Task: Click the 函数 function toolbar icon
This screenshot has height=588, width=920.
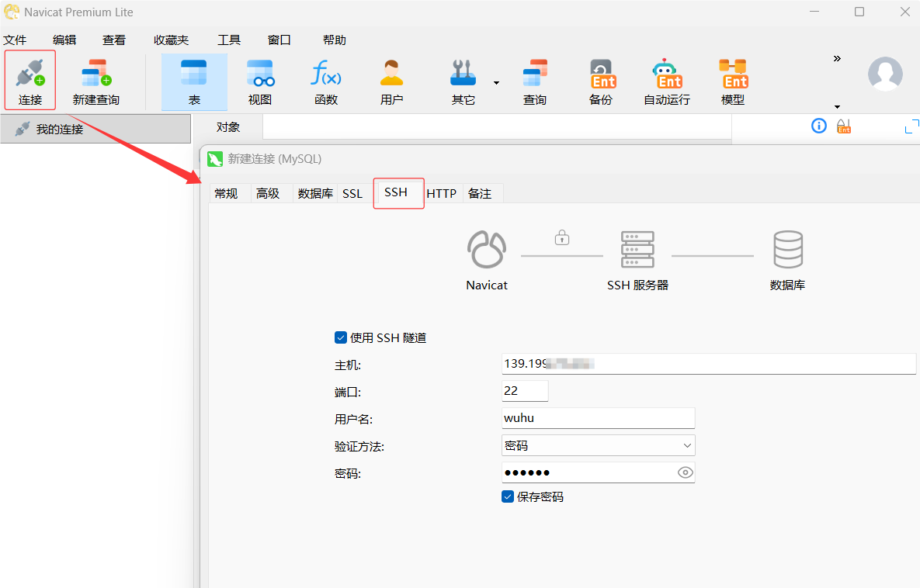Action: coord(325,82)
